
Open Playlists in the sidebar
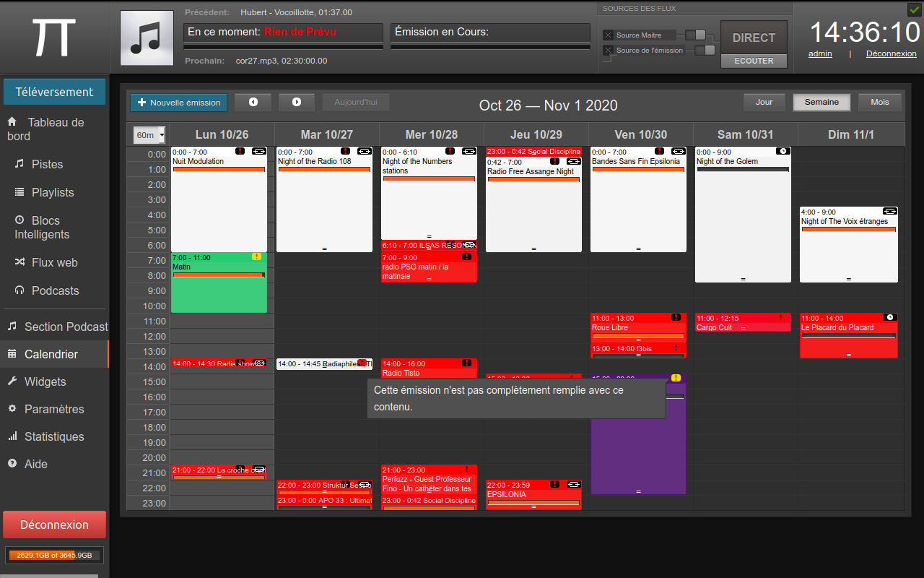(53, 192)
